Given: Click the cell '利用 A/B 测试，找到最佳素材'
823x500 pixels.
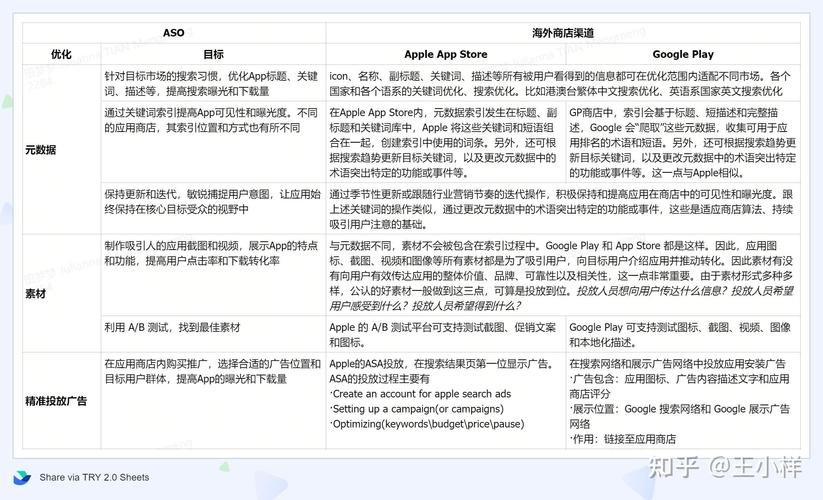Looking at the screenshot, I should [x=213, y=334].
